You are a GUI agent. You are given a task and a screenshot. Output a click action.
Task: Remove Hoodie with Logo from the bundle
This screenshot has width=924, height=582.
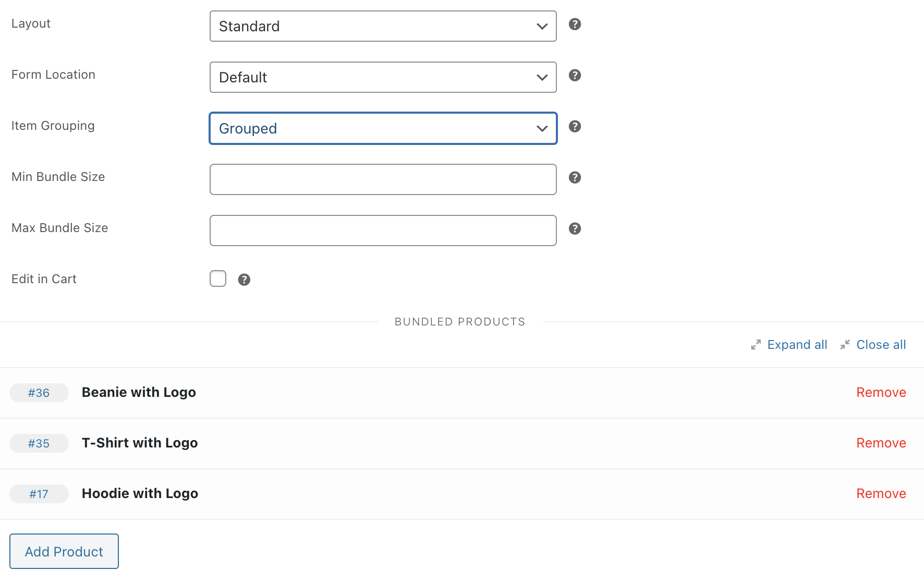coord(881,493)
